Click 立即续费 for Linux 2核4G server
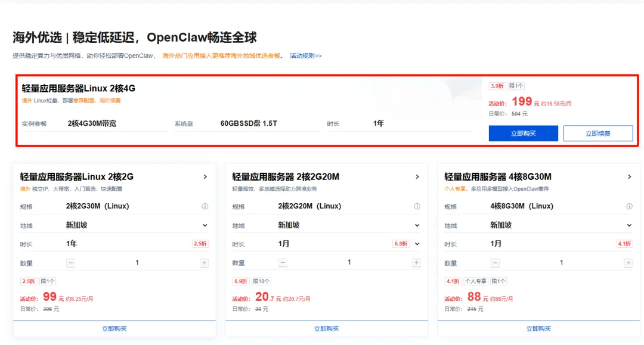Viewport: 644px width, 345px height. [598, 133]
